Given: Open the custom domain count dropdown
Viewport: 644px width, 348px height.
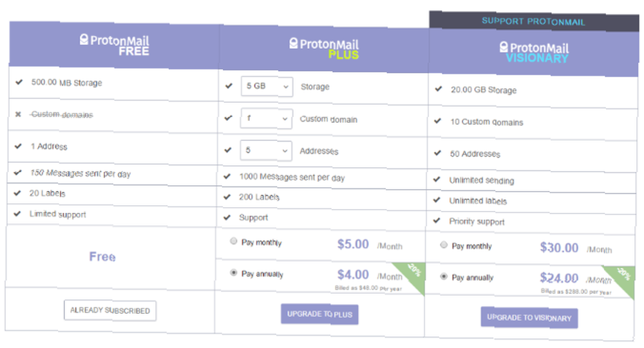Looking at the screenshot, I should [267, 118].
